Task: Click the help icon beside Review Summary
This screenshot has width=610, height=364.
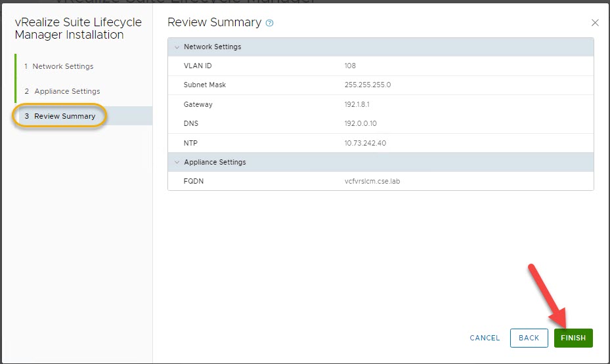Action: pyautogui.click(x=269, y=23)
